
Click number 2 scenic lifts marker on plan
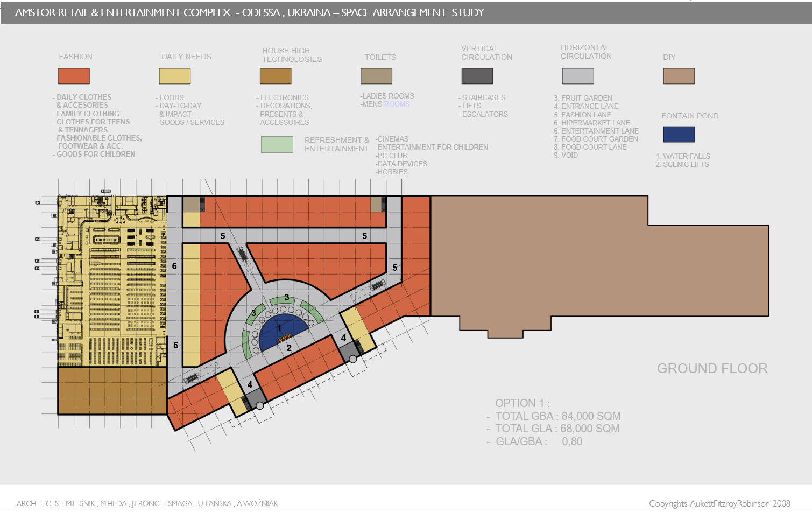point(289,348)
